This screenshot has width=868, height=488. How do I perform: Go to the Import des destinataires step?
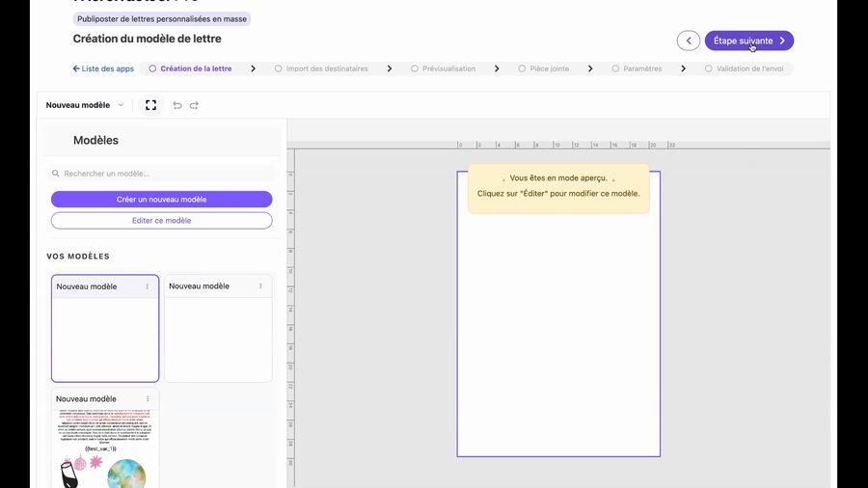click(x=327, y=68)
